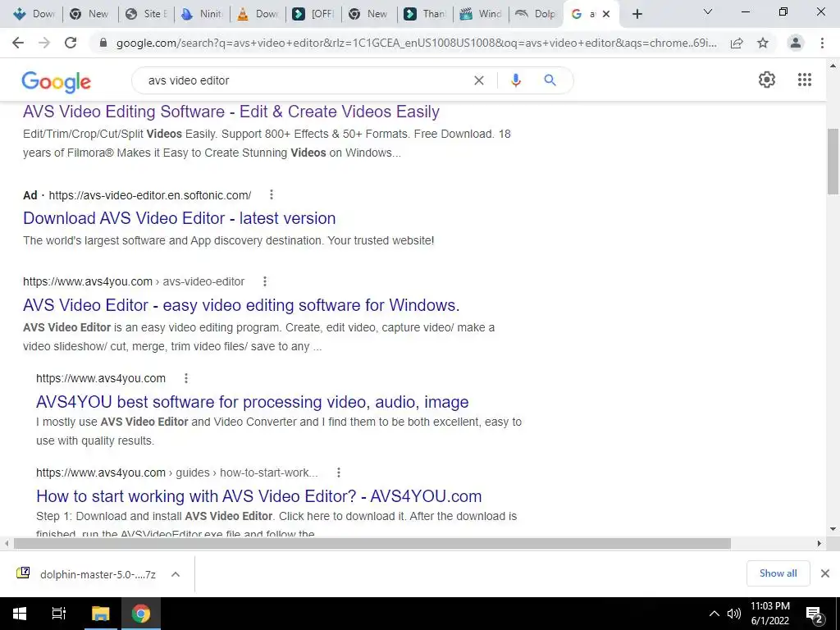Show hidden system tray icons

tap(714, 614)
